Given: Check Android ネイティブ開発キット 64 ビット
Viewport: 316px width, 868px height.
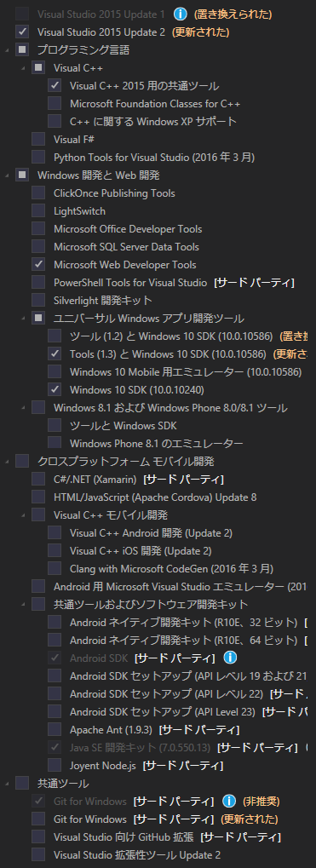Looking at the screenshot, I should click(55, 640).
